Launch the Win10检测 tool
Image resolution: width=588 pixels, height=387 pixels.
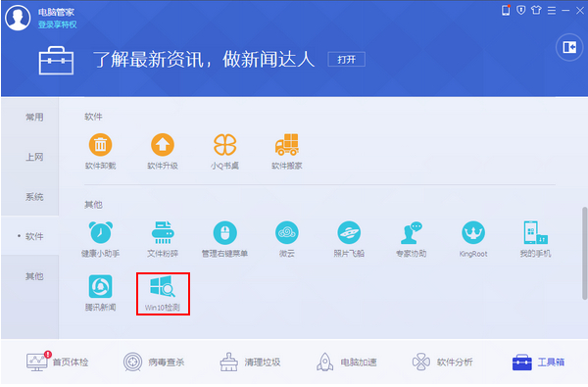point(163,294)
